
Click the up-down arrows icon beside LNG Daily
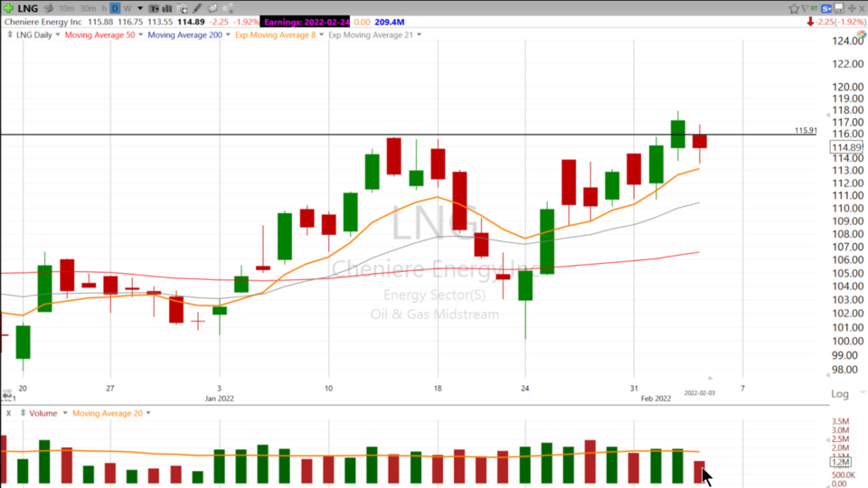tap(10, 35)
